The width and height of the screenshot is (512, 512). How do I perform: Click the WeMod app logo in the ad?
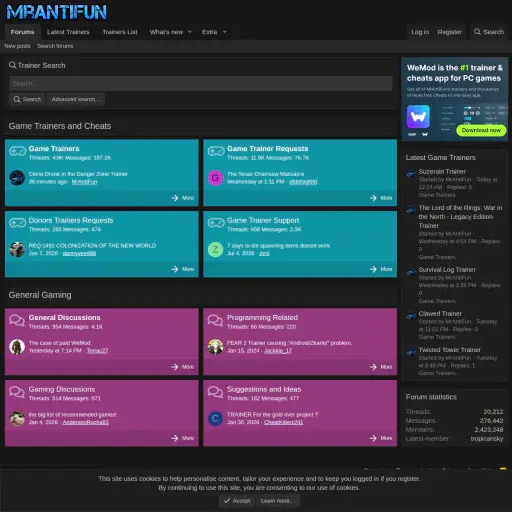tap(418, 117)
